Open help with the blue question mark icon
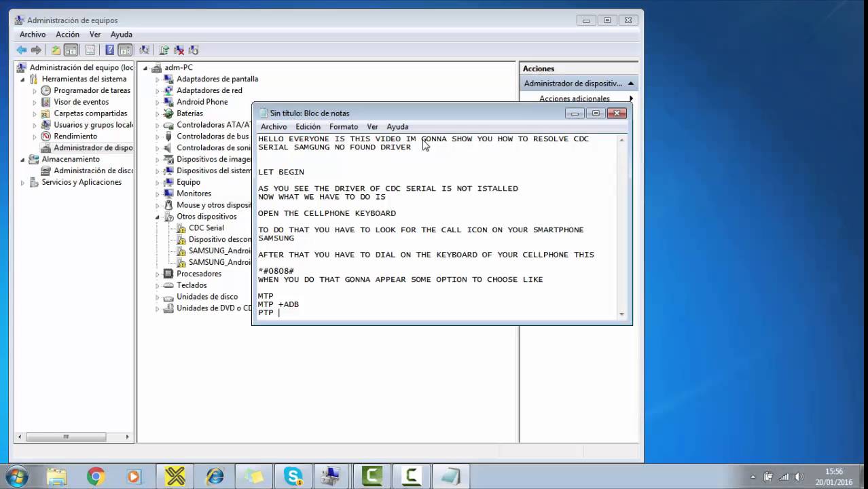This screenshot has height=489, width=868. coord(109,50)
